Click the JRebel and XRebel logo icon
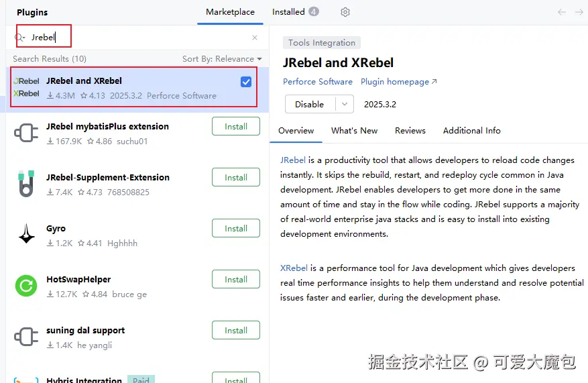 [x=26, y=87]
